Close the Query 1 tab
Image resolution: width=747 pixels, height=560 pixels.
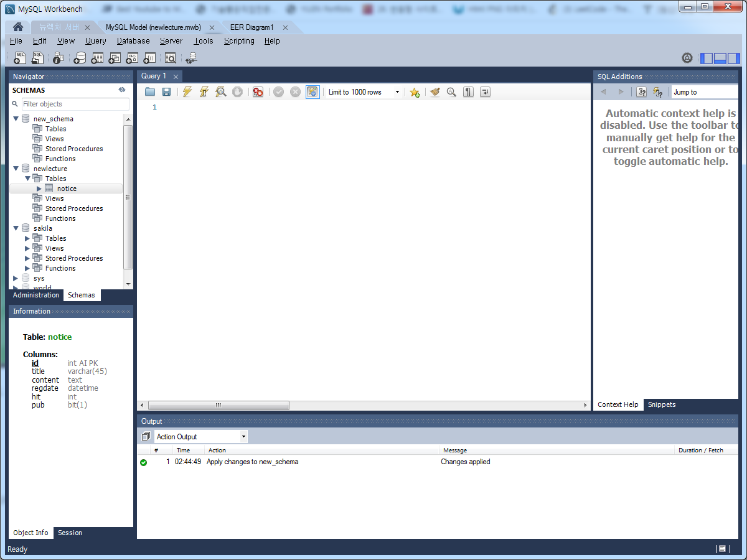click(176, 77)
